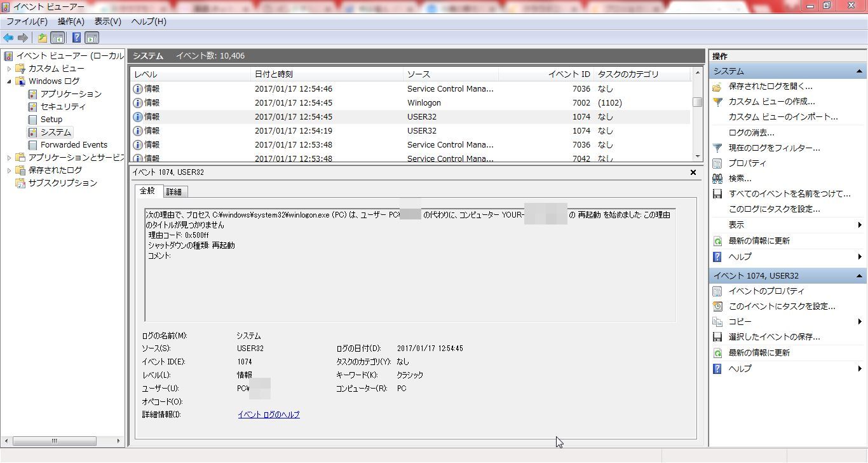868x463 pixels.
Task: Select the セキュリティ log in tree
Action: (x=63, y=107)
